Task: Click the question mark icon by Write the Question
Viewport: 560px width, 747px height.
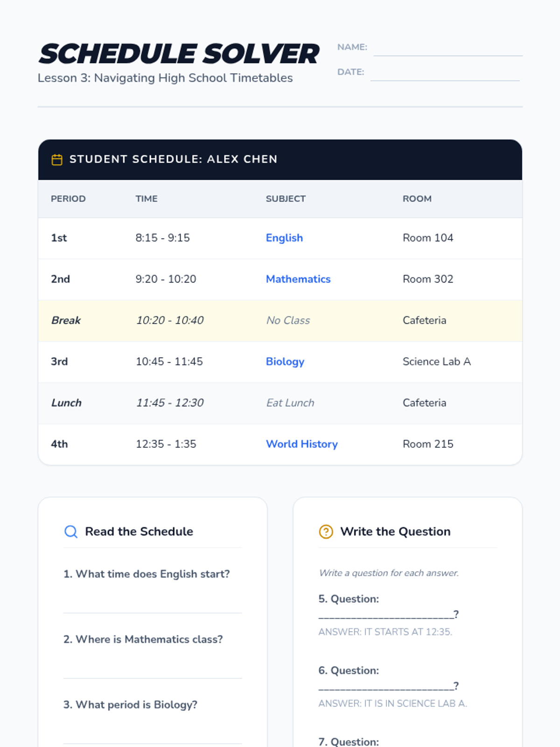Action: tap(326, 532)
